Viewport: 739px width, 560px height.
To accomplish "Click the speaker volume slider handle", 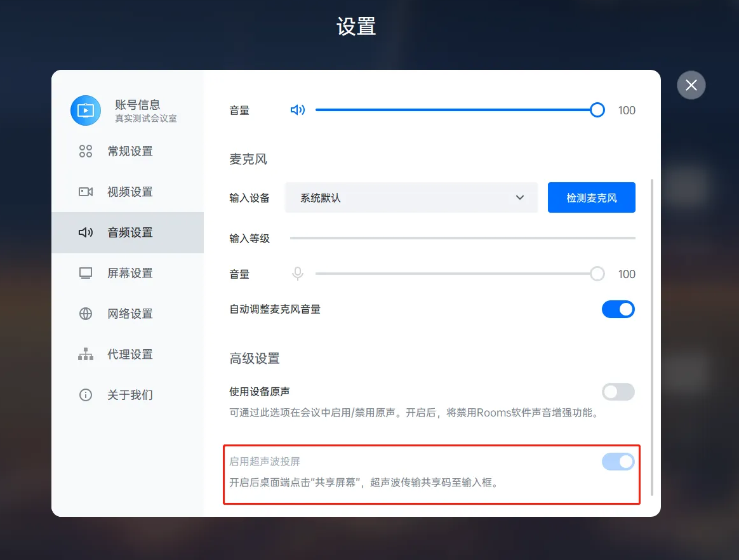I will (597, 110).
